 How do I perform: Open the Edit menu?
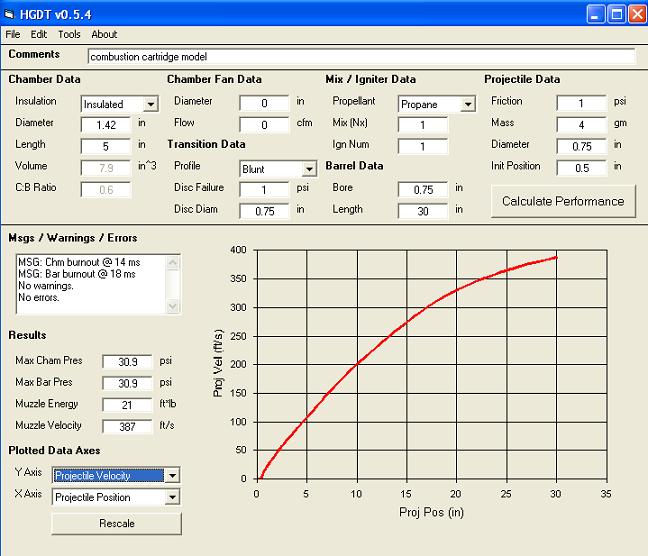coord(39,34)
